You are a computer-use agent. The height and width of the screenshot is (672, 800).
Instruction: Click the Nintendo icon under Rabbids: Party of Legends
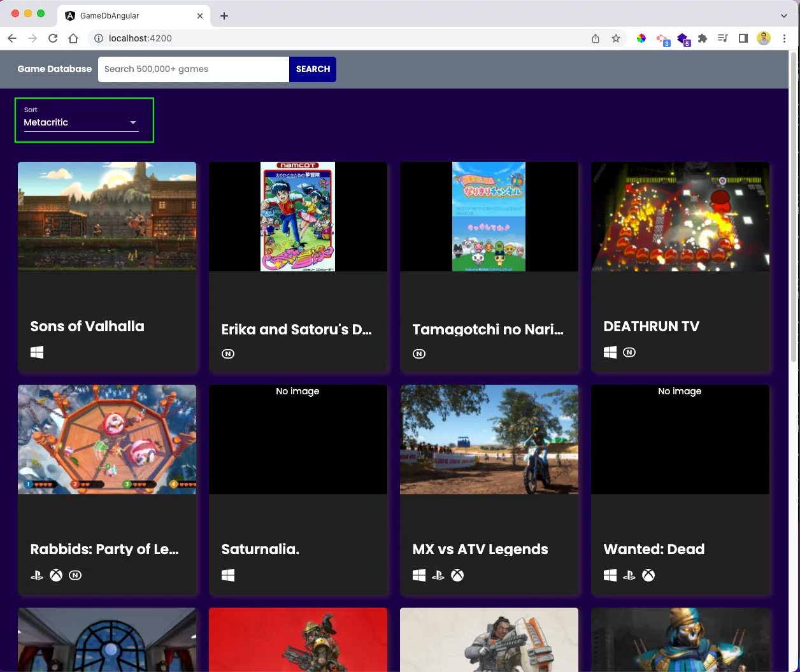pos(75,575)
